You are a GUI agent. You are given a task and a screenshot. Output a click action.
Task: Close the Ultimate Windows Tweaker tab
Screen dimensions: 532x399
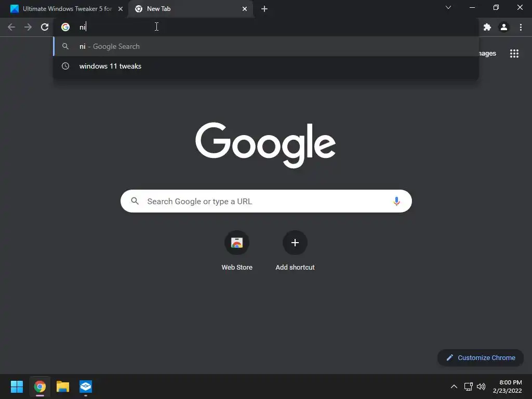[121, 9]
